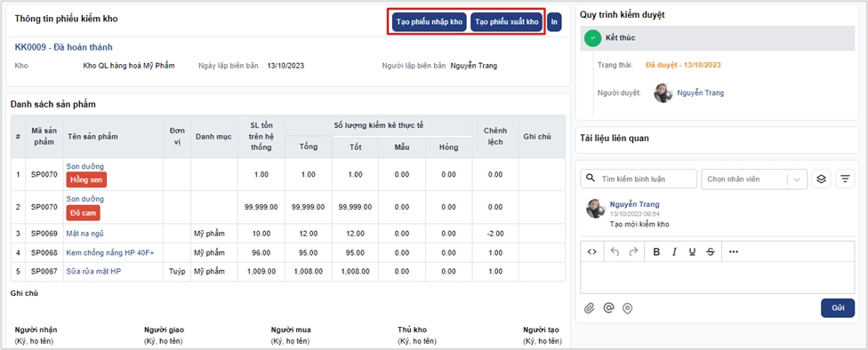The height and width of the screenshot is (350, 868).
Task: Open approver Nguyễn Trang link
Action: tap(700, 93)
